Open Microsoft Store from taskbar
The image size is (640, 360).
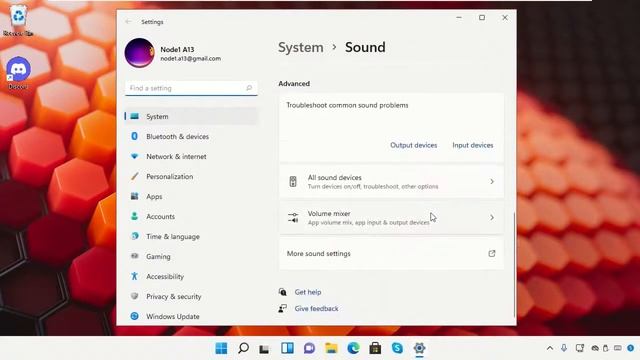coord(375,348)
